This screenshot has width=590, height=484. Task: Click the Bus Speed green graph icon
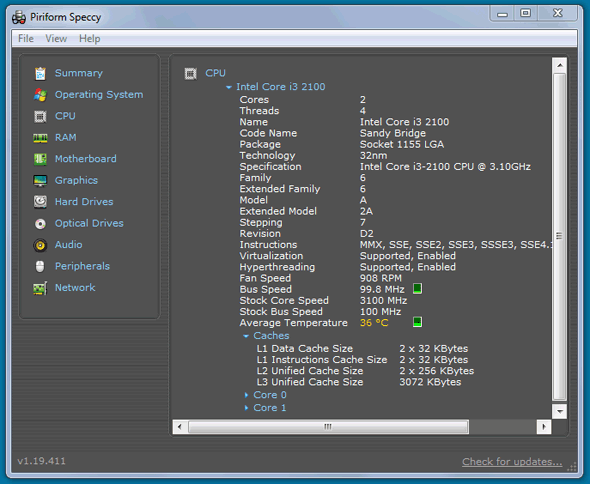pyautogui.click(x=417, y=289)
